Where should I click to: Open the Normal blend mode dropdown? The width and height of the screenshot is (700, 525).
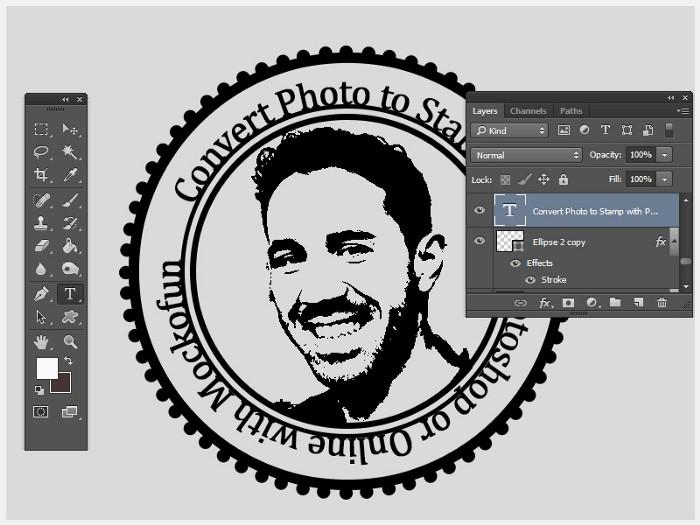[x=526, y=155]
